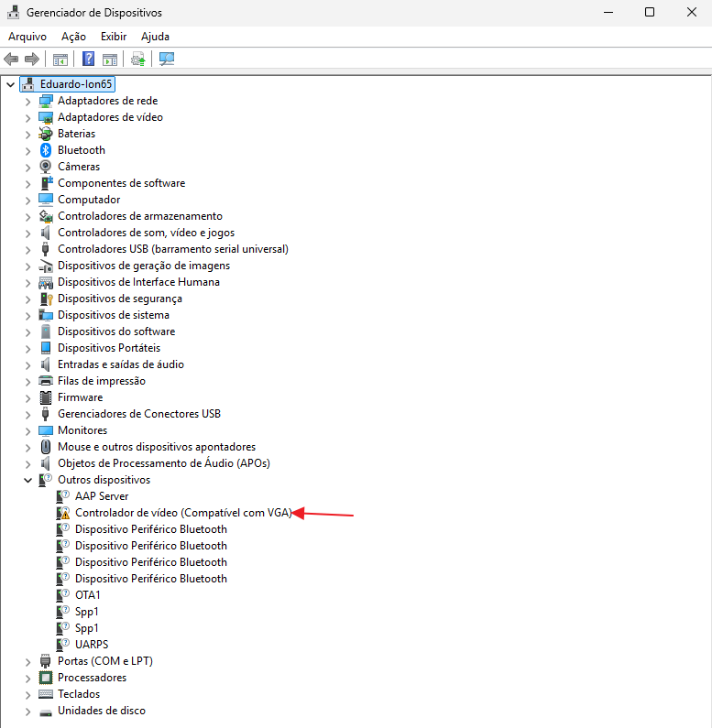Click the Adaptadores de vídeo icon
Screen dimensions: 712x728
tap(46, 117)
